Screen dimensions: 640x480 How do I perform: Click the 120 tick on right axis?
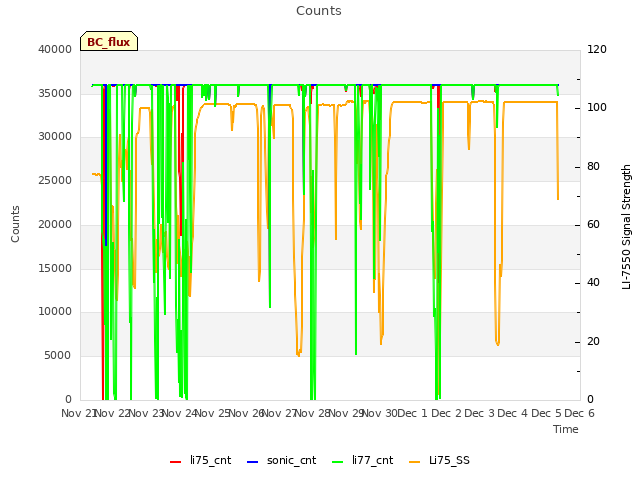pos(597,49)
